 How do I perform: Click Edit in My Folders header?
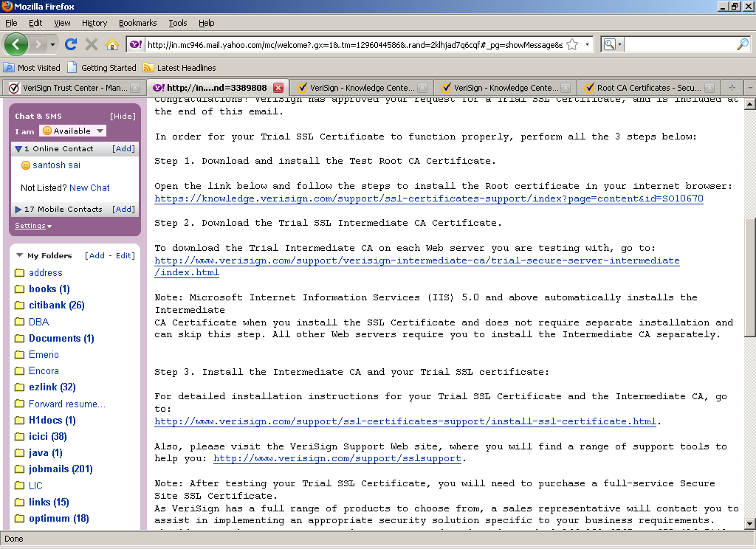pyautogui.click(x=123, y=255)
